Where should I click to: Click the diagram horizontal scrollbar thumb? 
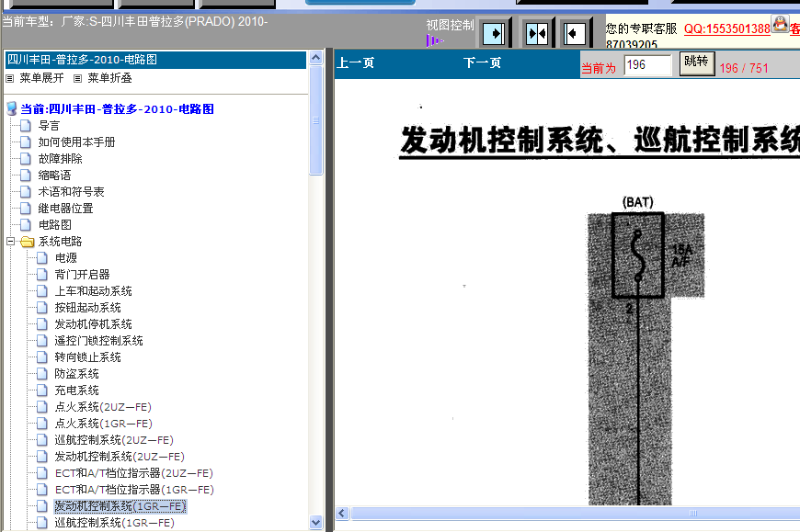point(576,513)
